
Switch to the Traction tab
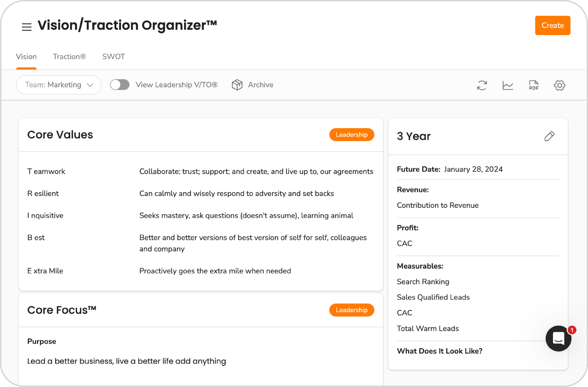[70, 56]
